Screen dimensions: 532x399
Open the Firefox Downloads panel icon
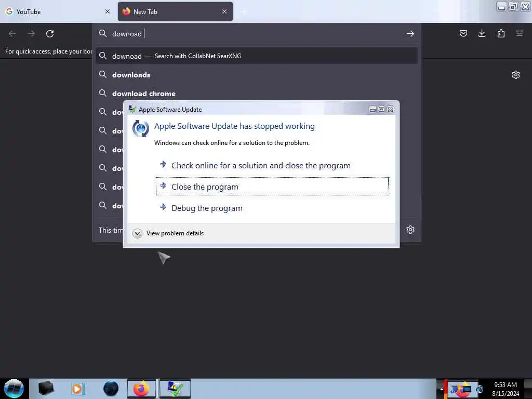(482, 33)
